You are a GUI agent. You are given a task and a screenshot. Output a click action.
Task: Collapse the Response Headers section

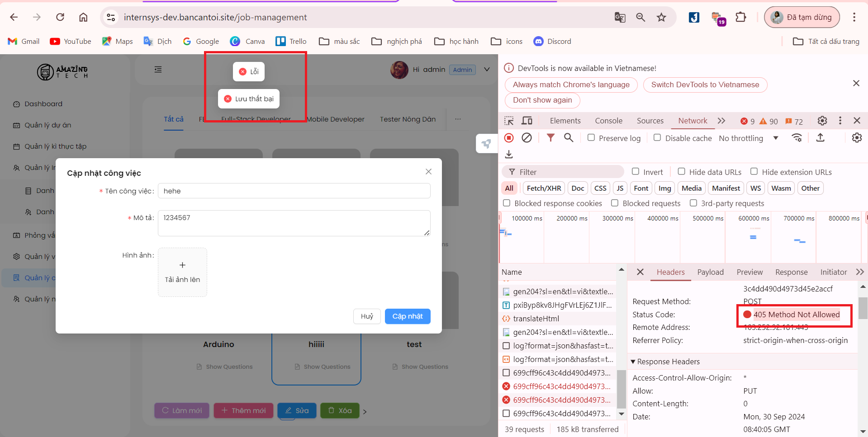633,362
